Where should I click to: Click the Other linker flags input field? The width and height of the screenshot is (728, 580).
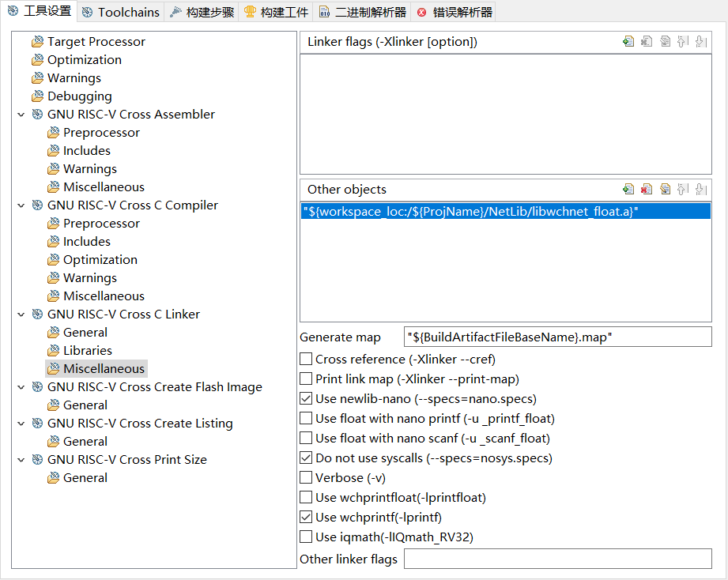pyautogui.click(x=557, y=559)
